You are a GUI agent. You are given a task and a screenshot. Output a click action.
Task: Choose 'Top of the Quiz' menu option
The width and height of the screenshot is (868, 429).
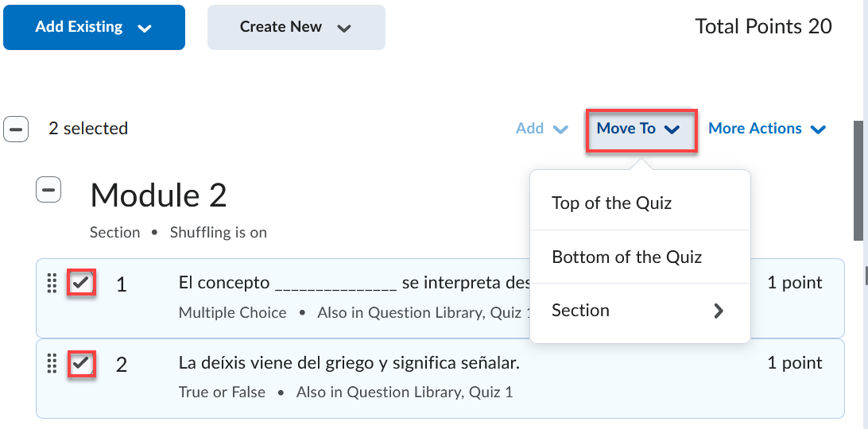611,203
